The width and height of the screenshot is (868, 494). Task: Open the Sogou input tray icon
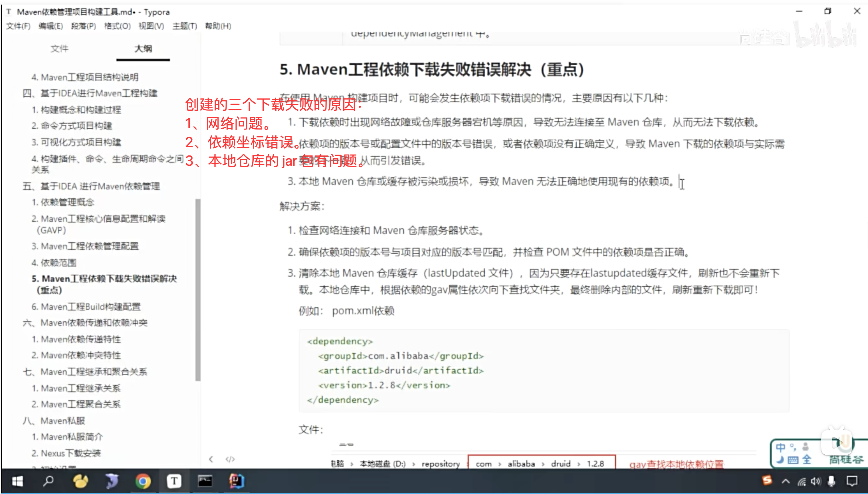tap(766, 480)
